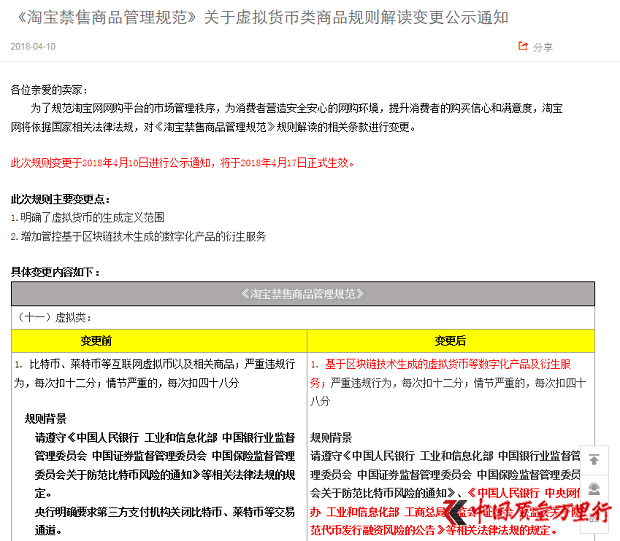Image resolution: width=620 pixels, height=541 pixels.
Task: Click the 分享 share label
Action: [543, 47]
